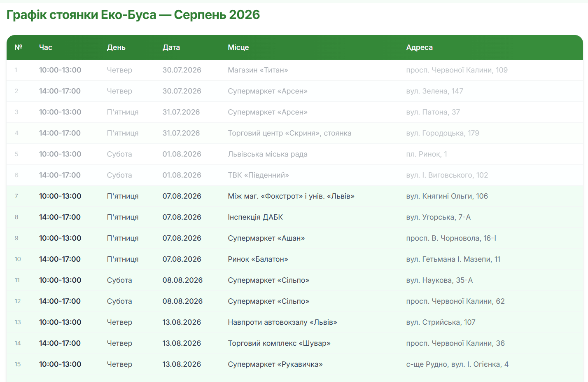588x382 pixels.
Task: Select the address "вул. Наукова, 35-А"
Action: 439,280
